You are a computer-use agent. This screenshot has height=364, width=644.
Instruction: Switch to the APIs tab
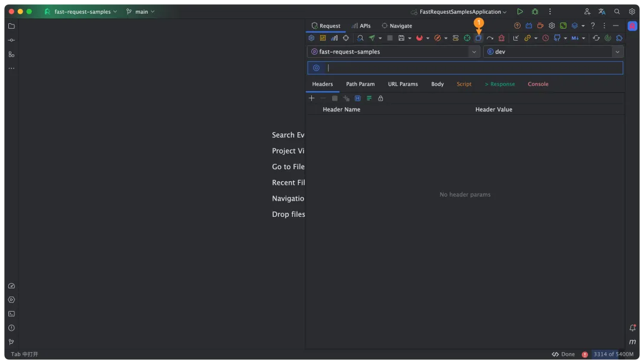pyautogui.click(x=361, y=26)
